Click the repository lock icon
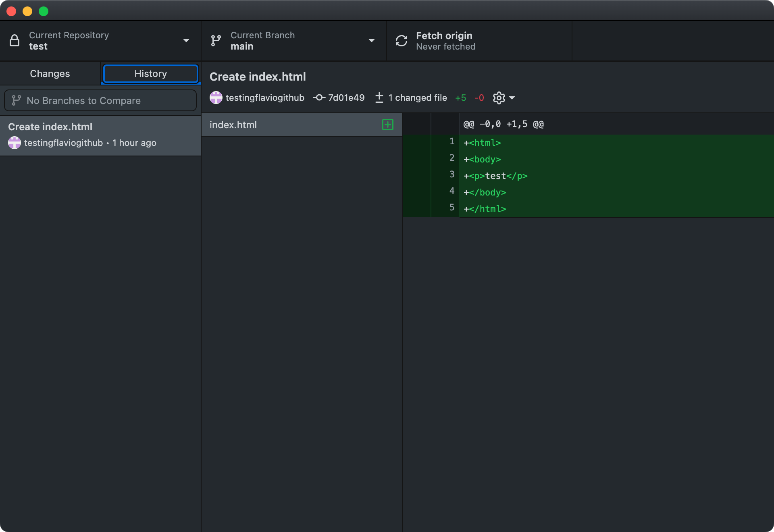The height and width of the screenshot is (532, 774). pyautogui.click(x=15, y=41)
